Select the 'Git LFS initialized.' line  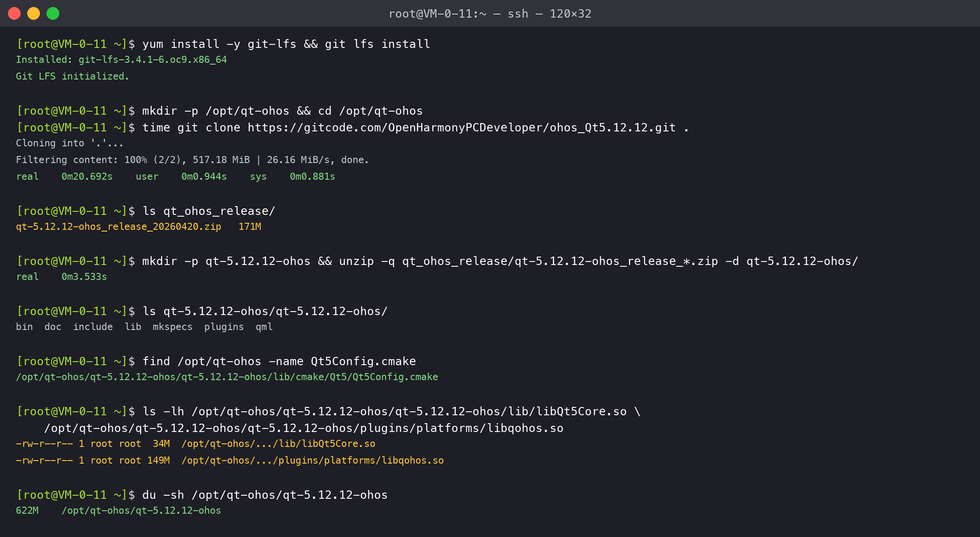click(72, 76)
